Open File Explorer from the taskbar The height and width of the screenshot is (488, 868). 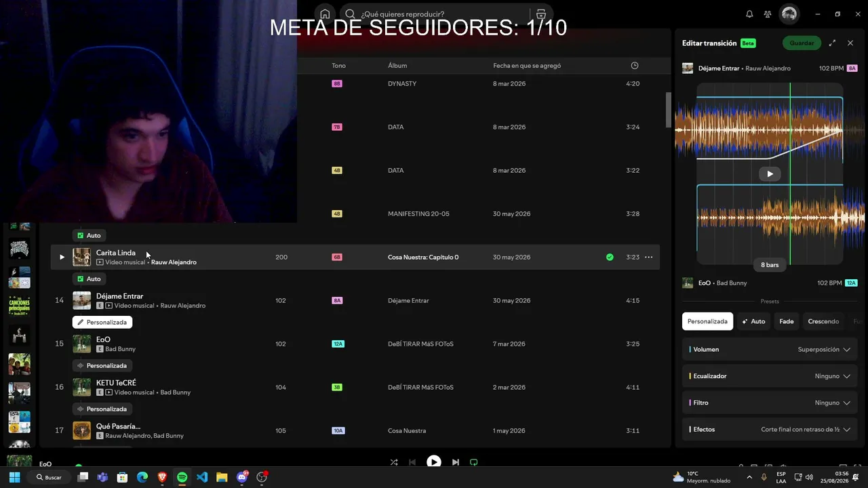click(x=222, y=477)
